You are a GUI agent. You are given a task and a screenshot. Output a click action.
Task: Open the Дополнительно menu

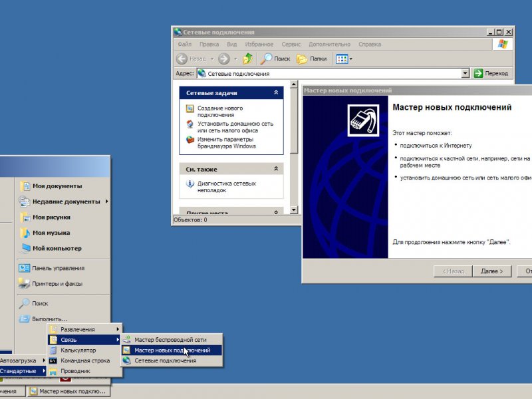point(329,44)
